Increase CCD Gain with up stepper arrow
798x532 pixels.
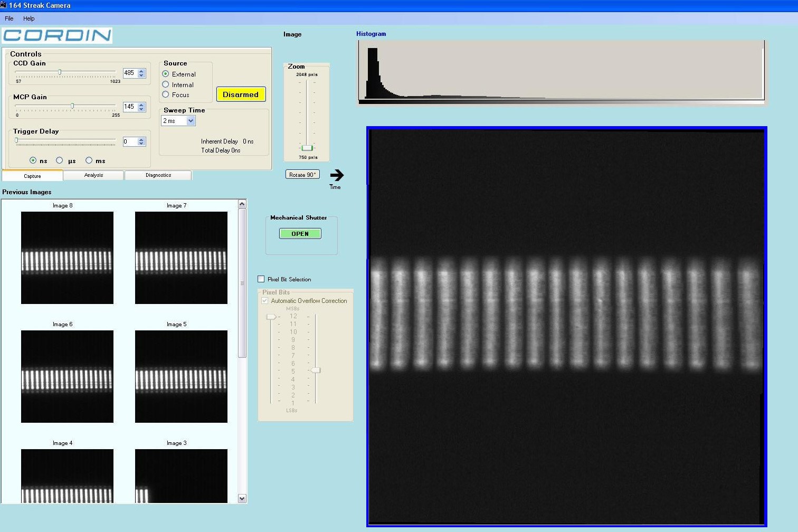(141, 71)
